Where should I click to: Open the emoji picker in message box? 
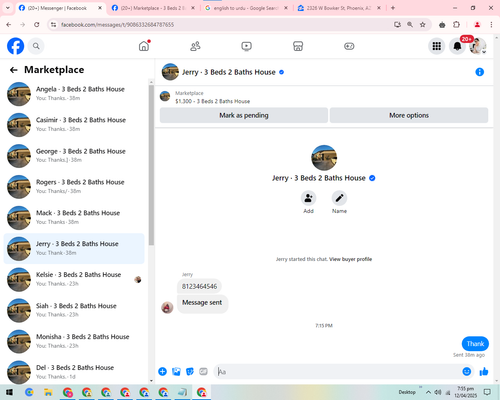tap(467, 371)
